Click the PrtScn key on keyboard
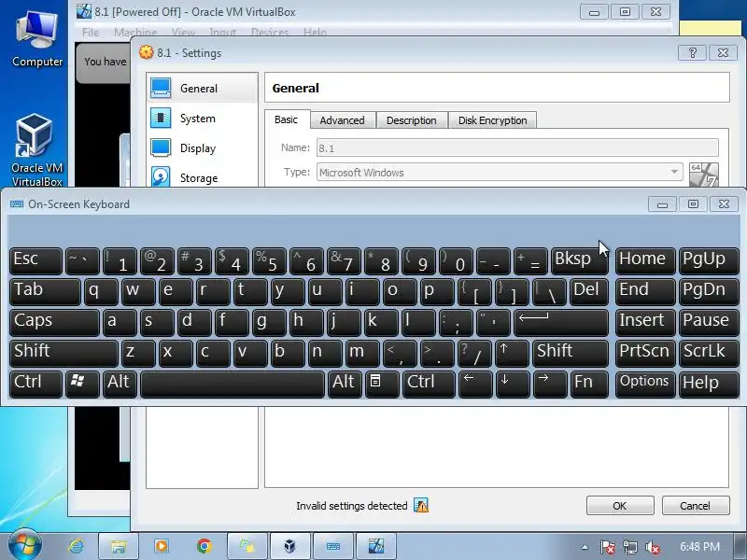This screenshot has height=560, width=747. 645,353
